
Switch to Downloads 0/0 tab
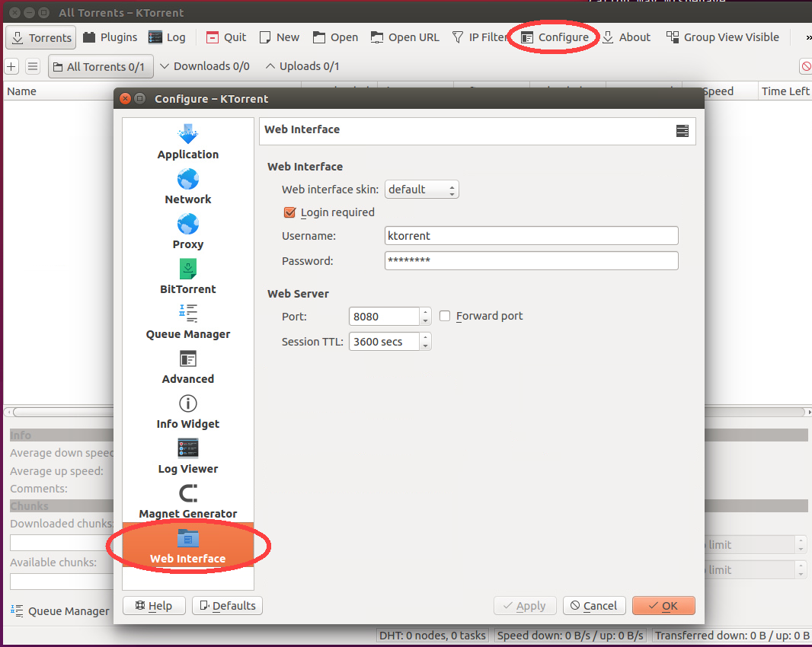coord(205,66)
